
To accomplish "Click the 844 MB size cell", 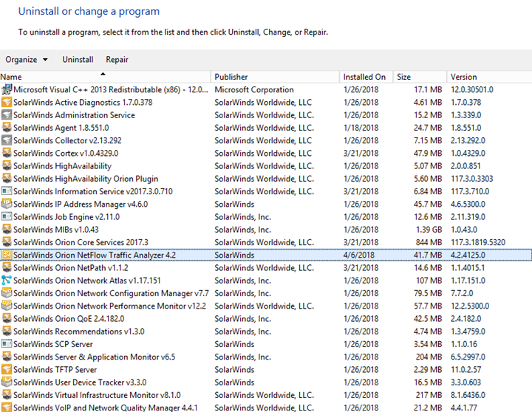I will 429,242.
